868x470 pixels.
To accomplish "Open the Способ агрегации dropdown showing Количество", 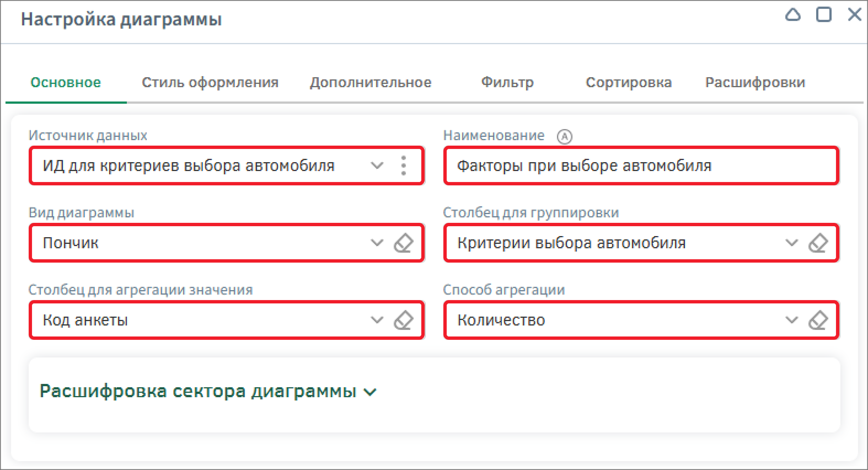I will (791, 320).
